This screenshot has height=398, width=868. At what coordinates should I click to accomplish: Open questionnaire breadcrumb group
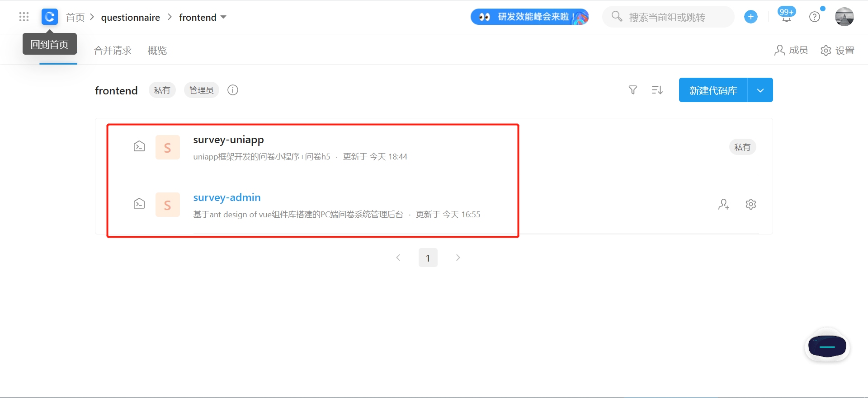131,18
